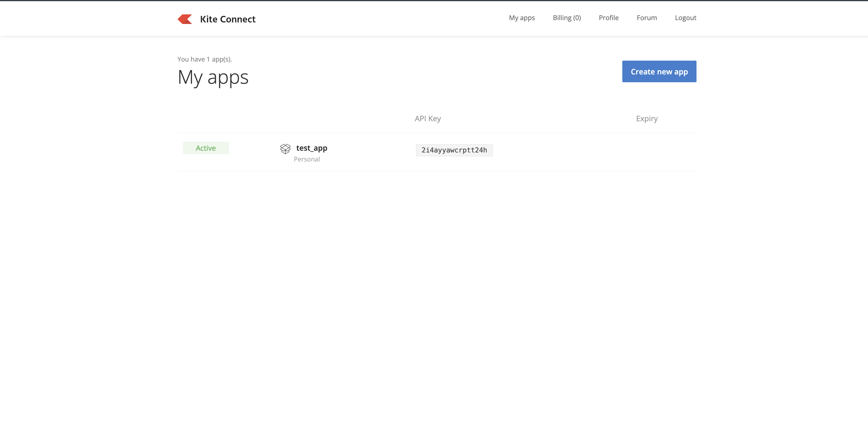The image size is (868, 440).
Task: Click the red Kite logo icon
Action: click(x=185, y=19)
